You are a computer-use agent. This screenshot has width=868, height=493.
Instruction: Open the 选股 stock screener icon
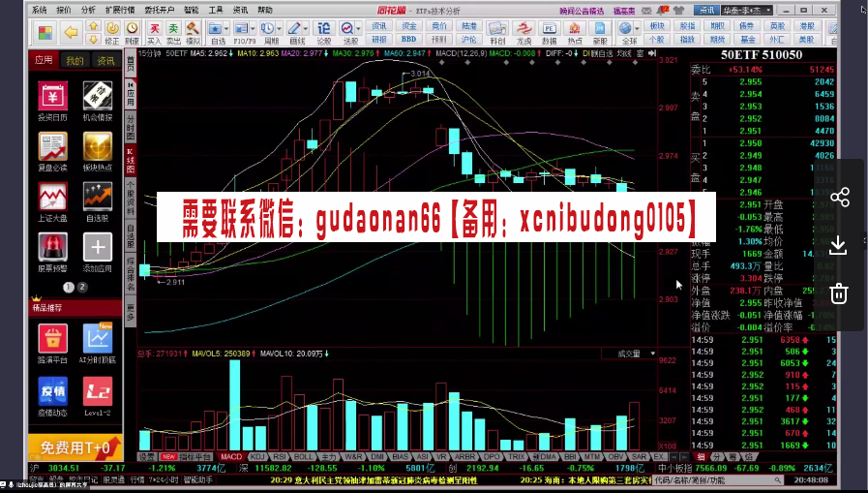click(347, 33)
